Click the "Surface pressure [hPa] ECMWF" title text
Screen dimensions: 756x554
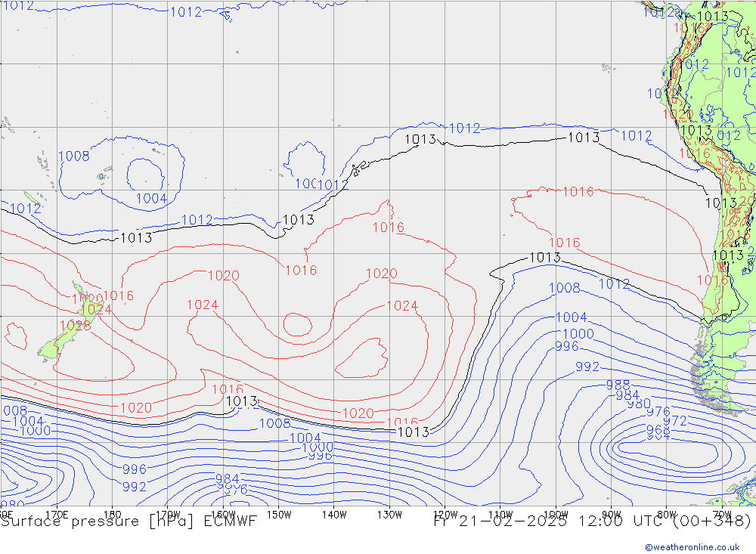coord(129,522)
